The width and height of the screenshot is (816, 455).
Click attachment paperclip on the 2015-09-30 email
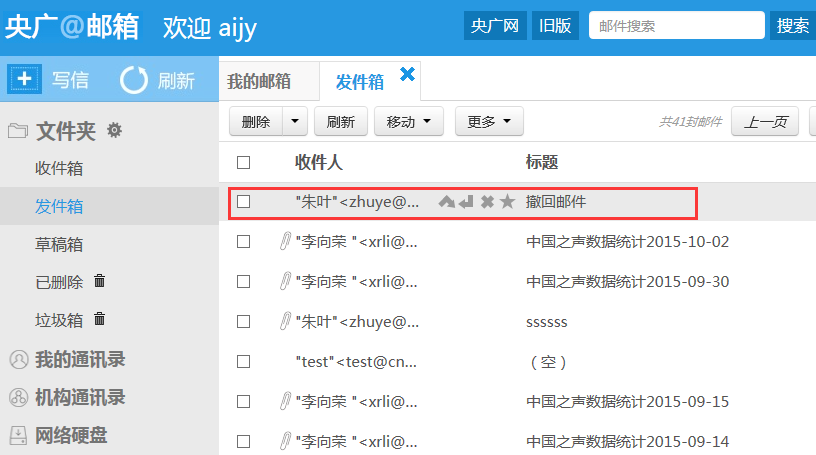pyautogui.click(x=285, y=281)
